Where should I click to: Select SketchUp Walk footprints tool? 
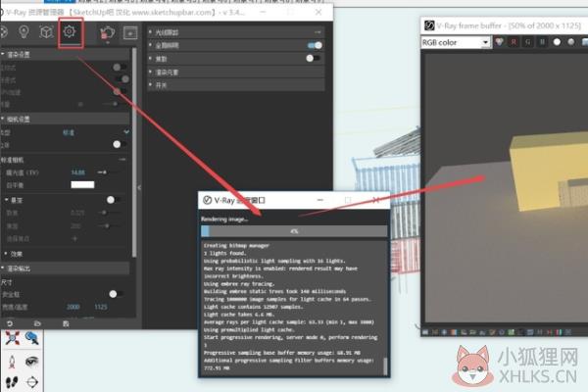[x=12, y=382]
